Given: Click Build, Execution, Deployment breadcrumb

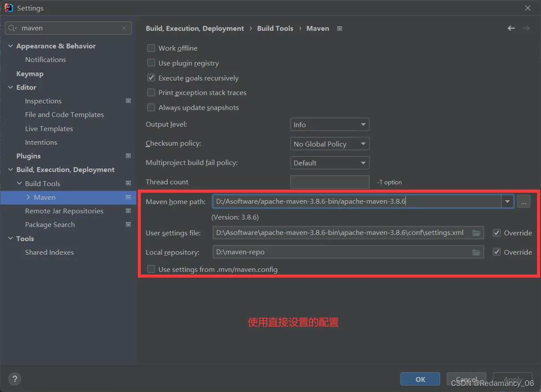Looking at the screenshot, I should point(195,28).
